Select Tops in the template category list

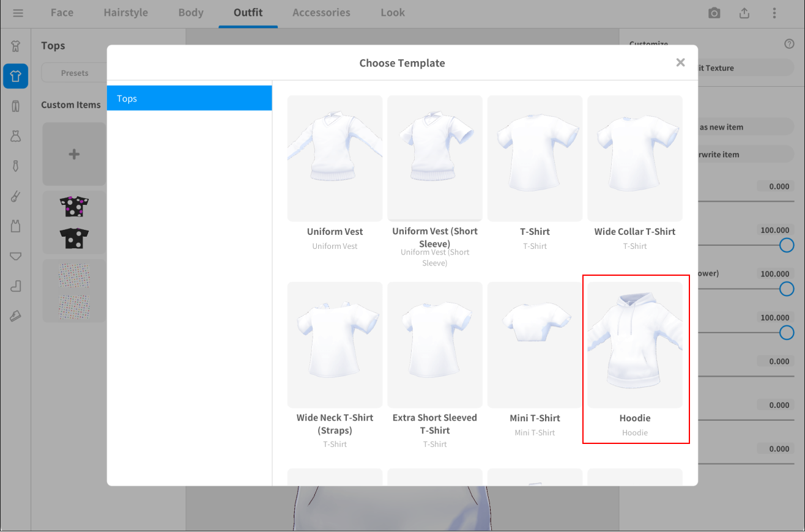pos(189,98)
